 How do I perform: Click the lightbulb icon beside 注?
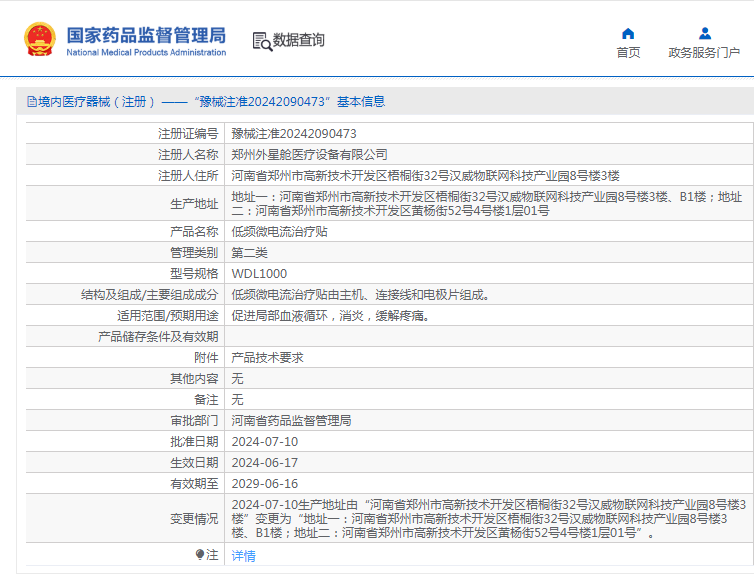tap(200, 554)
